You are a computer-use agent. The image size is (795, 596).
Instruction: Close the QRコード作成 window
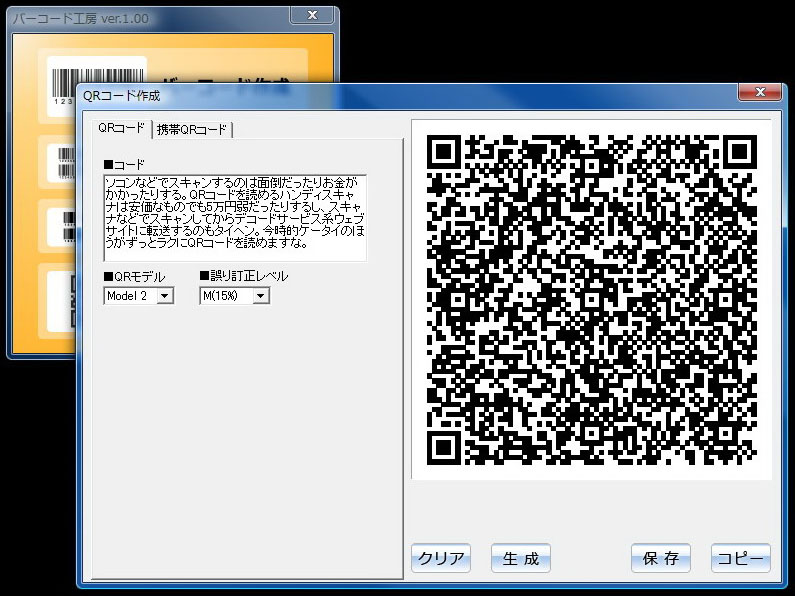tap(760, 92)
